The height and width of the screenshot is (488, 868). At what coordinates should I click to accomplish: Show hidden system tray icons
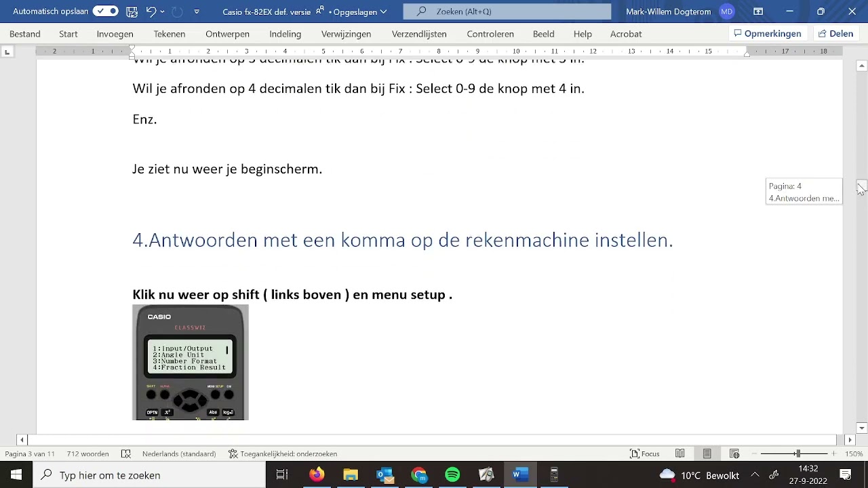tap(755, 475)
